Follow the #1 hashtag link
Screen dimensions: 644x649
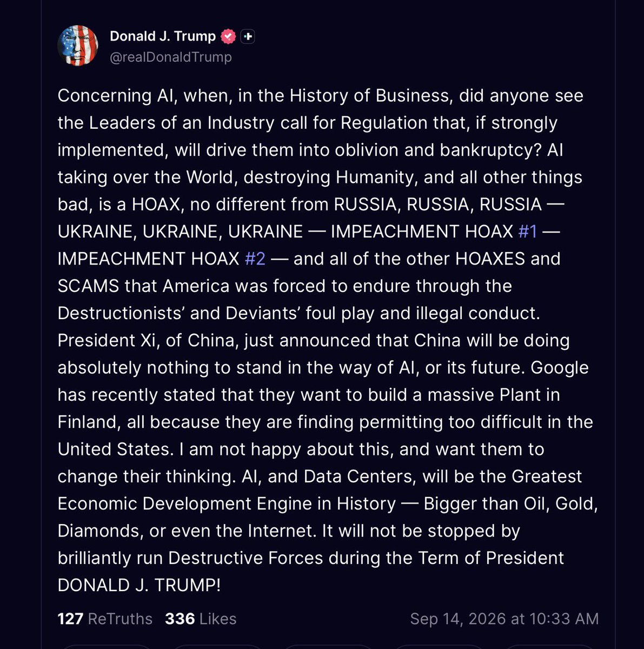[528, 231]
